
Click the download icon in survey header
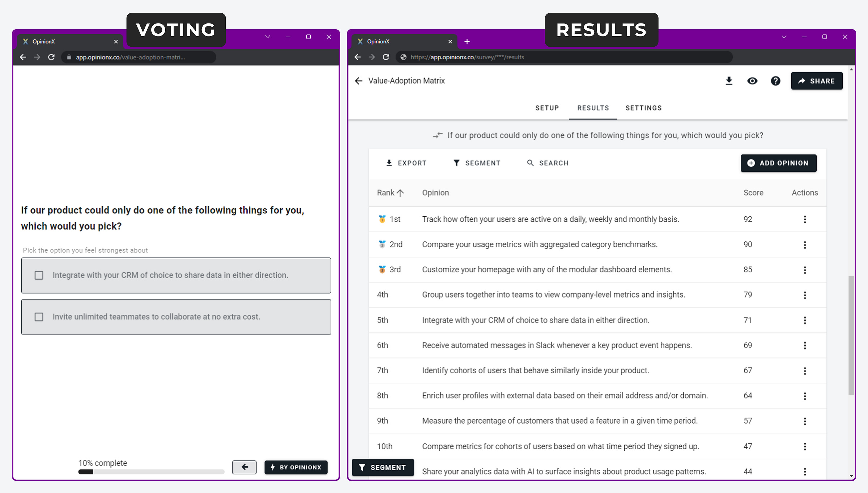[x=729, y=81]
